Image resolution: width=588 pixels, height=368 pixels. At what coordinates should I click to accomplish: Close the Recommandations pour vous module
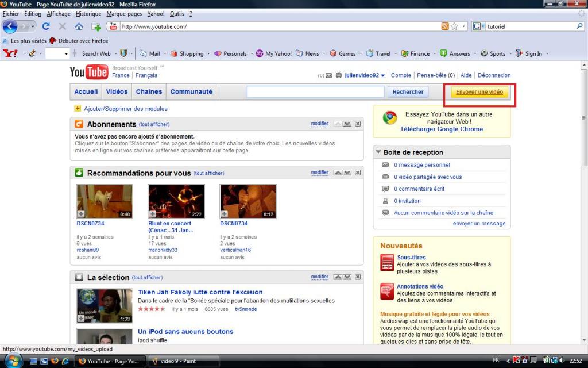[358, 172]
